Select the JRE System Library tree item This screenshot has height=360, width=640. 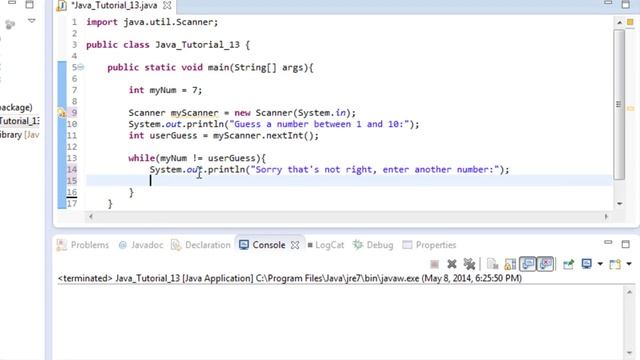[x=19, y=135]
